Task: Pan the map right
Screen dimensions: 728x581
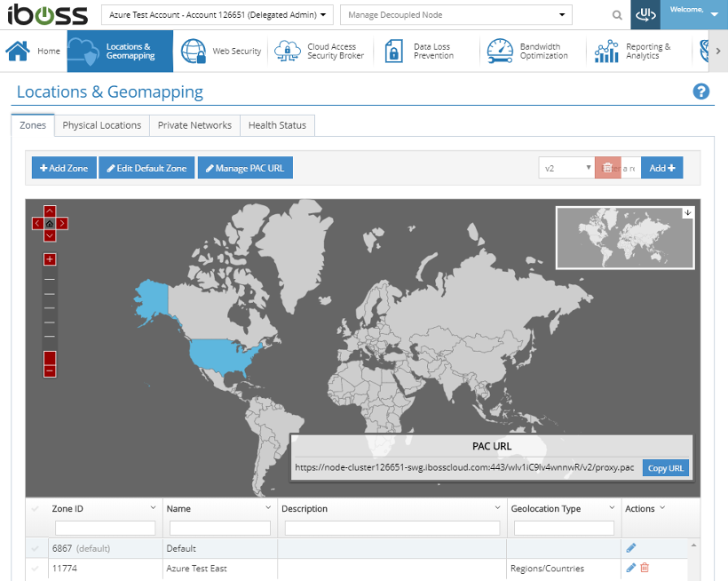Action: point(62,224)
